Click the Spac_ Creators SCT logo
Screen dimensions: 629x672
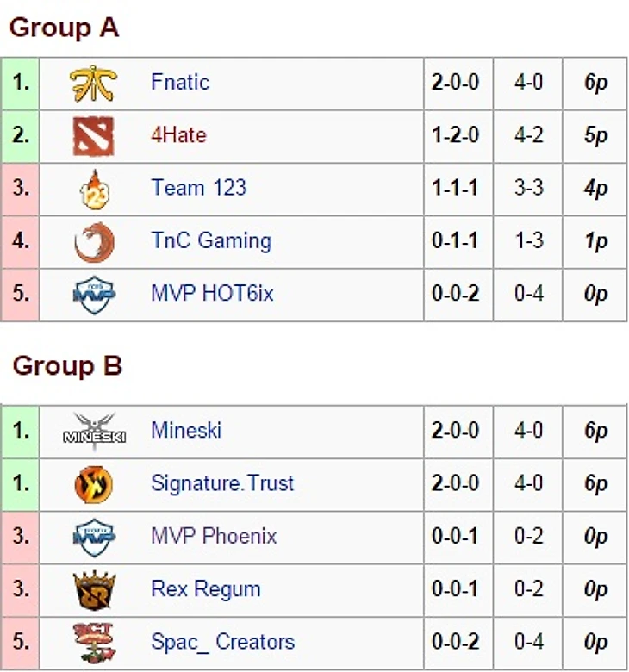click(x=94, y=643)
